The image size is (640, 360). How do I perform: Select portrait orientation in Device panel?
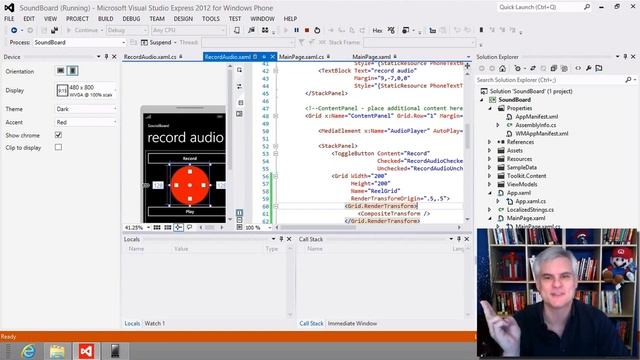coord(73,71)
